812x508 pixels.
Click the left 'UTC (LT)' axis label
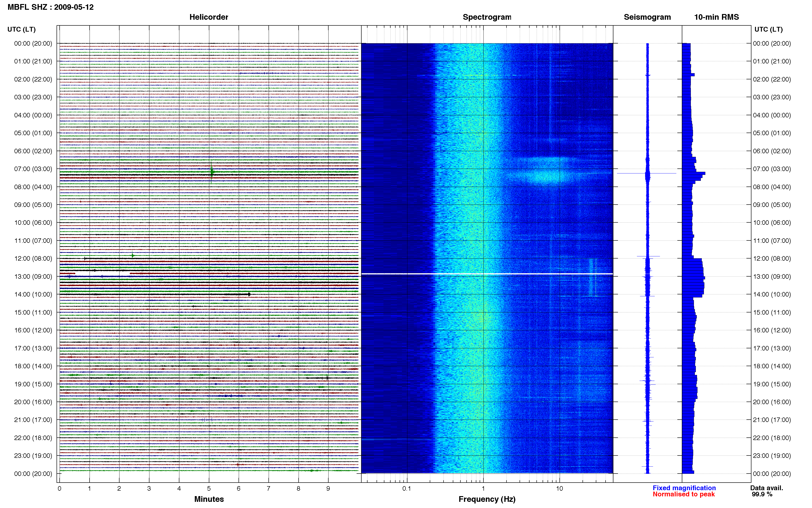coord(21,29)
